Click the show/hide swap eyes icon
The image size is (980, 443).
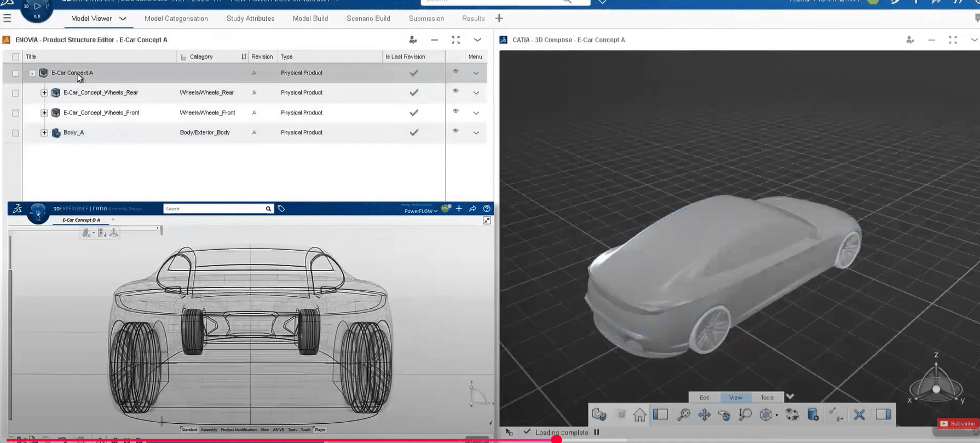point(792,415)
